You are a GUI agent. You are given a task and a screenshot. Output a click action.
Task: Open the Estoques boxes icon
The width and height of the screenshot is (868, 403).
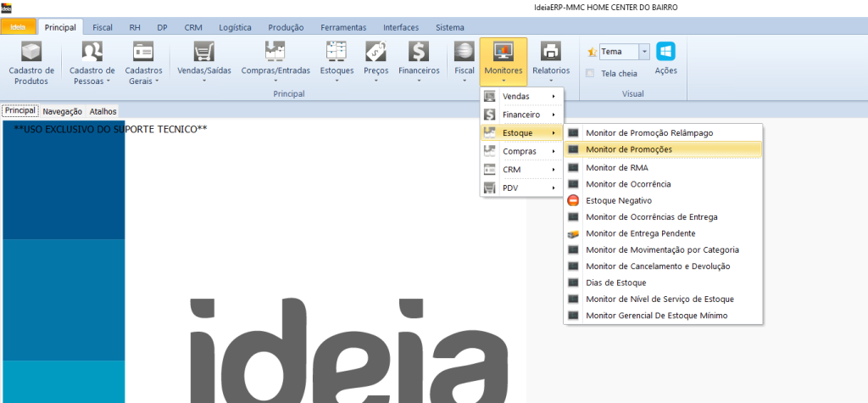coord(337,53)
